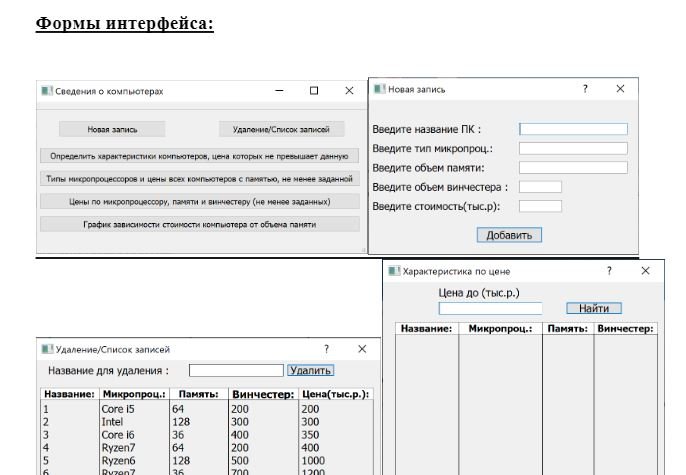This screenshot has width=686, height=475.
Task: Open 'График зависимости стоимости компьютера' button
Action: point(198,224)
